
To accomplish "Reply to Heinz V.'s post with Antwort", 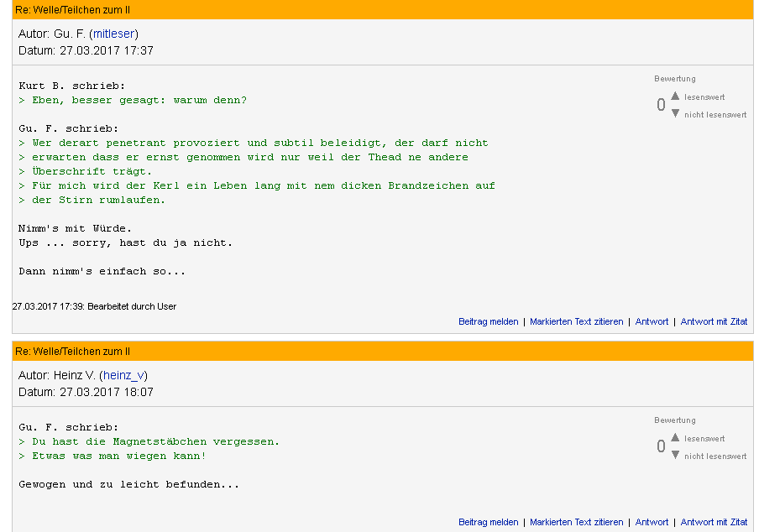I will tap(652, 522).
